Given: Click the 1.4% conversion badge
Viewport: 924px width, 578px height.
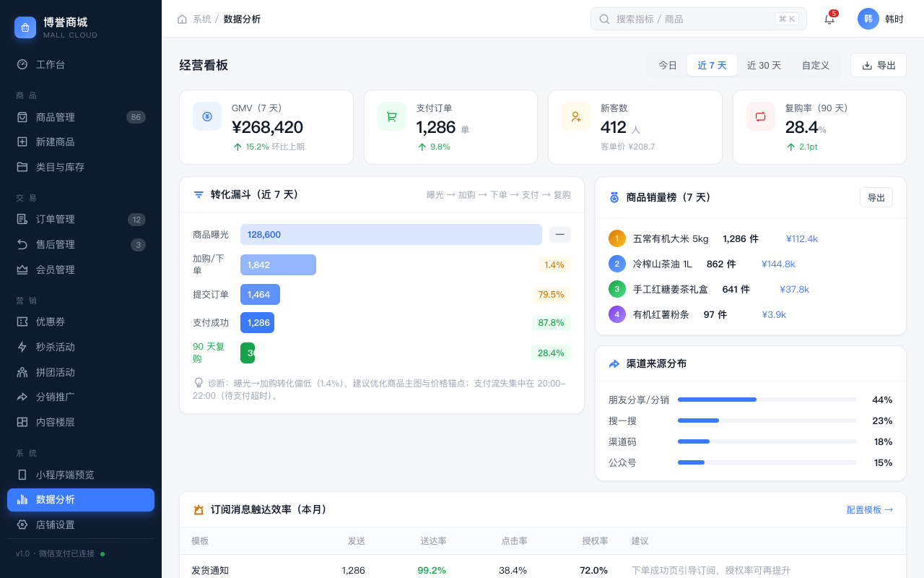Looking at the screenshot, I should click(x=554, y=264).
